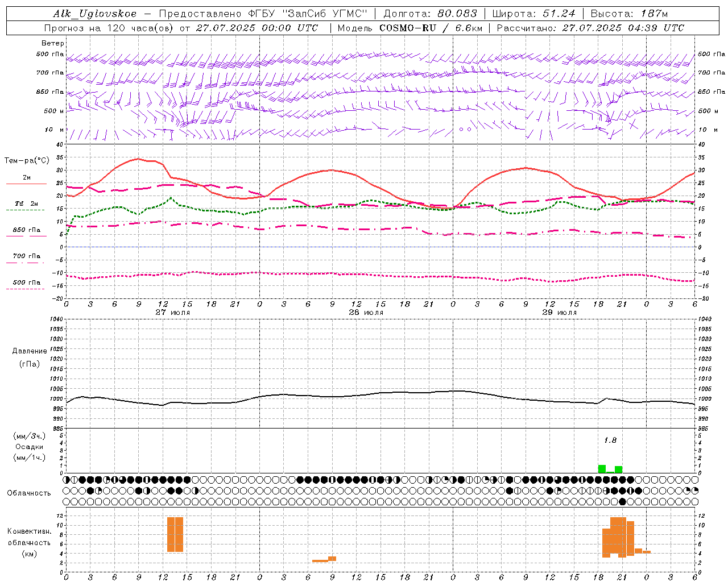This screenshot has height=582, width=728.
Task: Click the (мм/1ч.) precipitation unit label
Action: [29, 458]
